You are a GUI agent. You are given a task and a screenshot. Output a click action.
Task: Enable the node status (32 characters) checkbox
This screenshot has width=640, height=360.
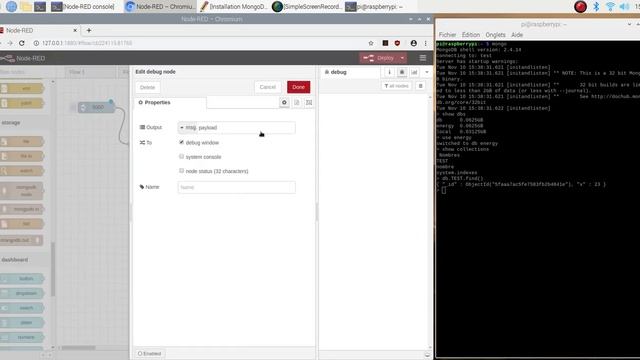point(182,171)
